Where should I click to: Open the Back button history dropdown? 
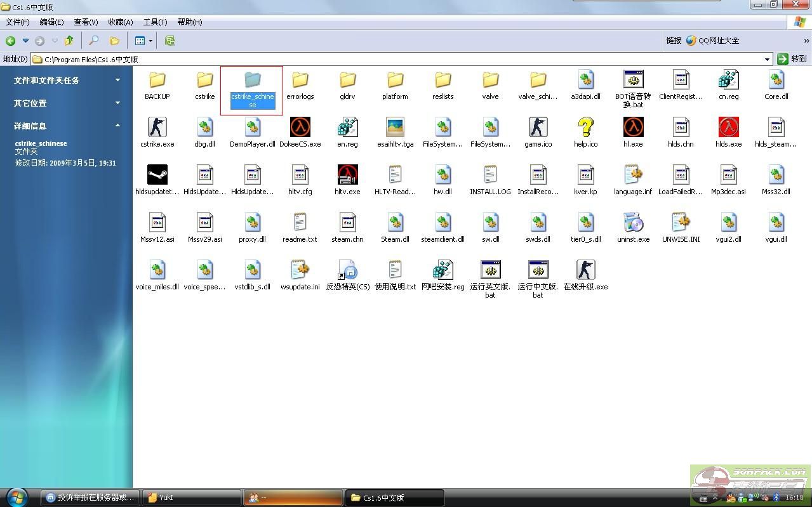tap(25, 41)
